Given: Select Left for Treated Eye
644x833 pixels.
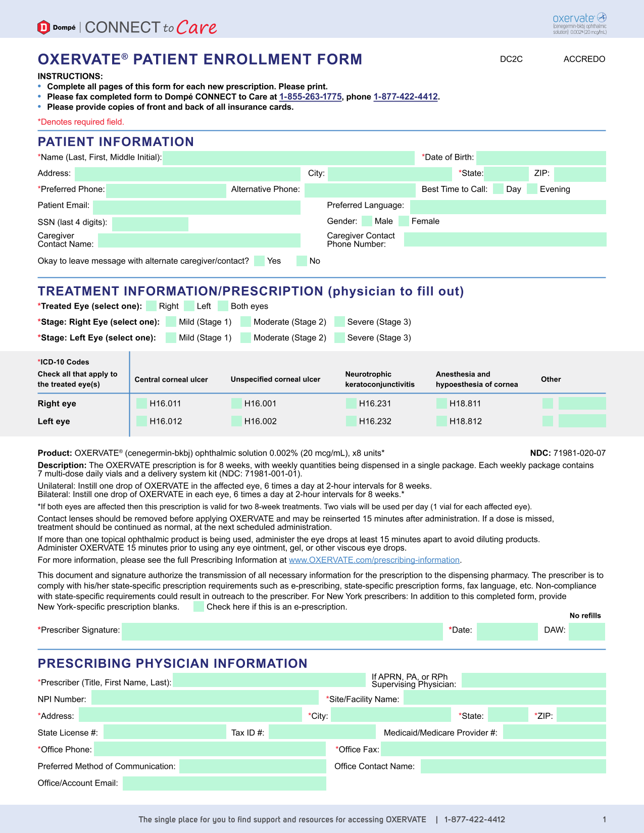Looking at the screenshot, I should [x=189, y=306].
